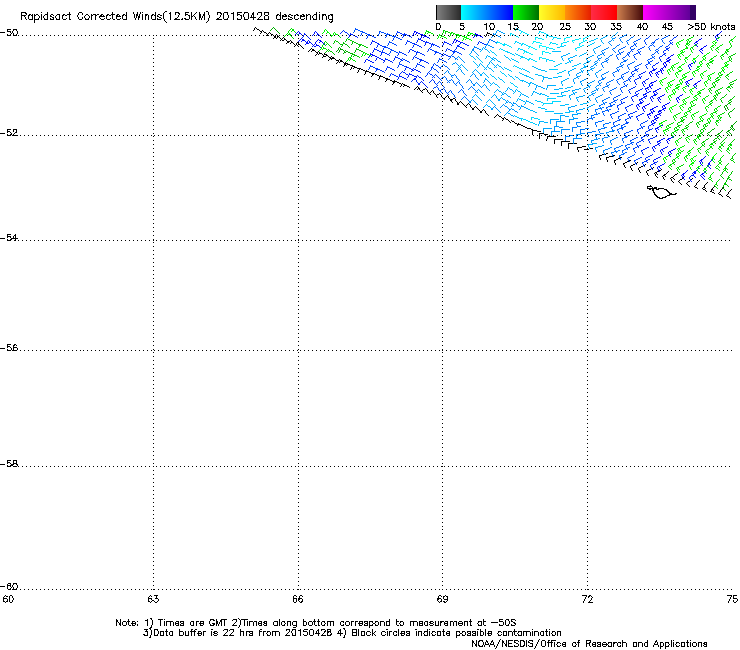Image resolution: width=740 pixels, height=650 pixels.
Task: Click the note line '3)Data buffer is 22 hrs'
Action: (x=352, y=633)
